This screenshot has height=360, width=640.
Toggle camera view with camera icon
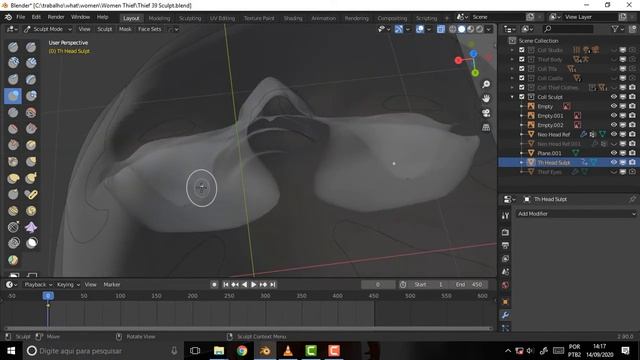pyautogui.click(x=486, y=113)
